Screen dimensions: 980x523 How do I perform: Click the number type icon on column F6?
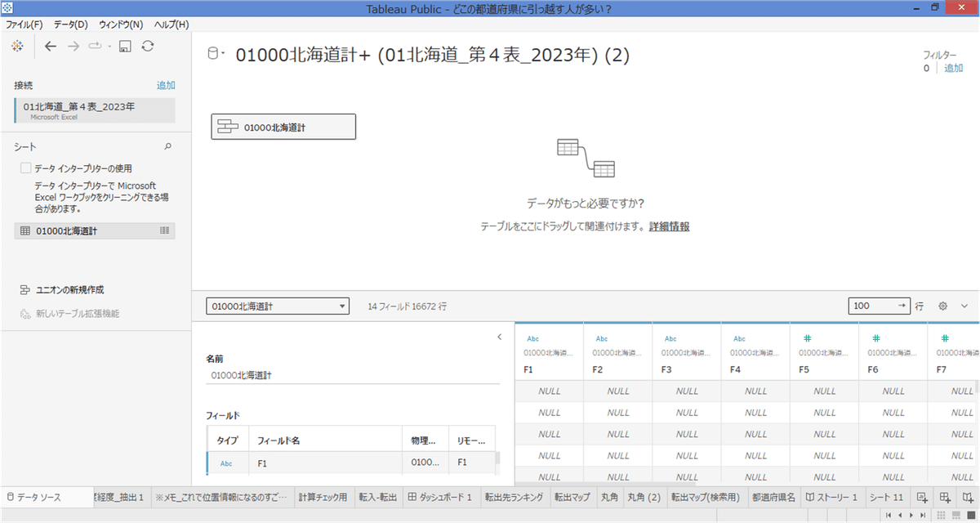(875, 338)
